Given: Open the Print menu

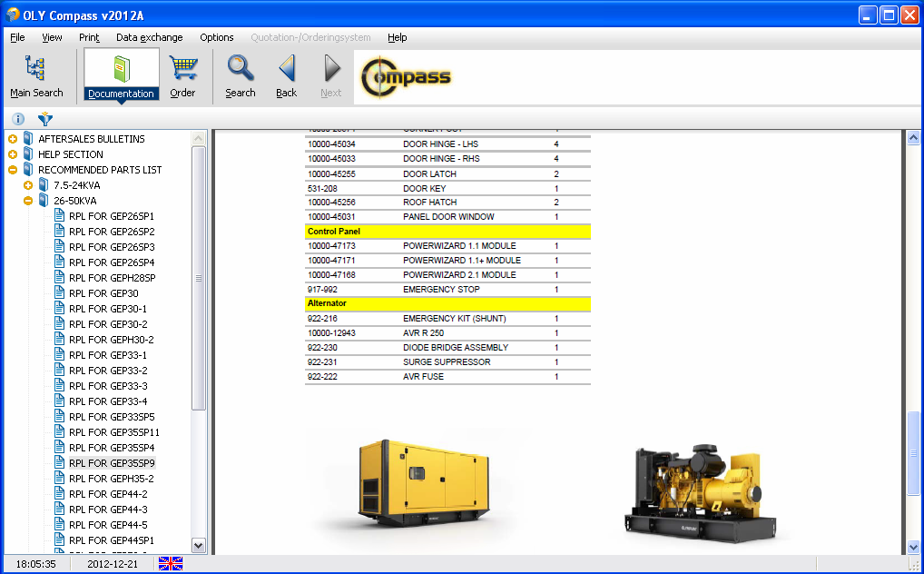Looking at the screenshot, I should 89,37.
